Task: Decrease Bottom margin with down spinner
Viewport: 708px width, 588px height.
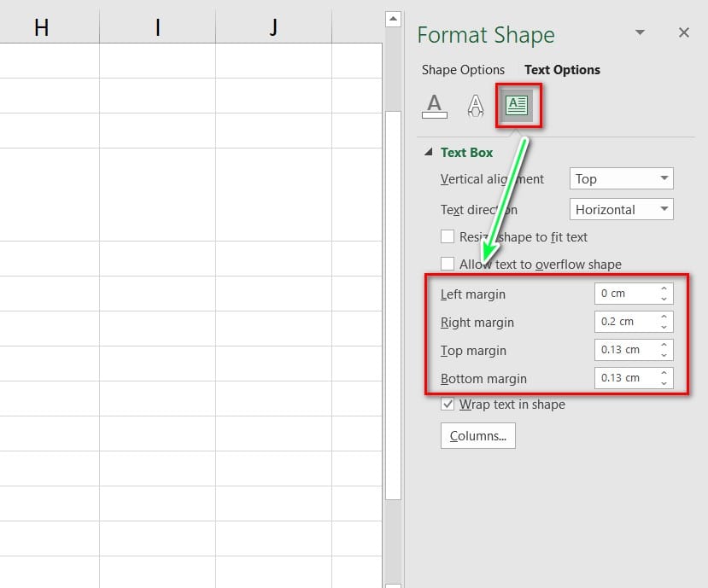Action: coord(664,383)
